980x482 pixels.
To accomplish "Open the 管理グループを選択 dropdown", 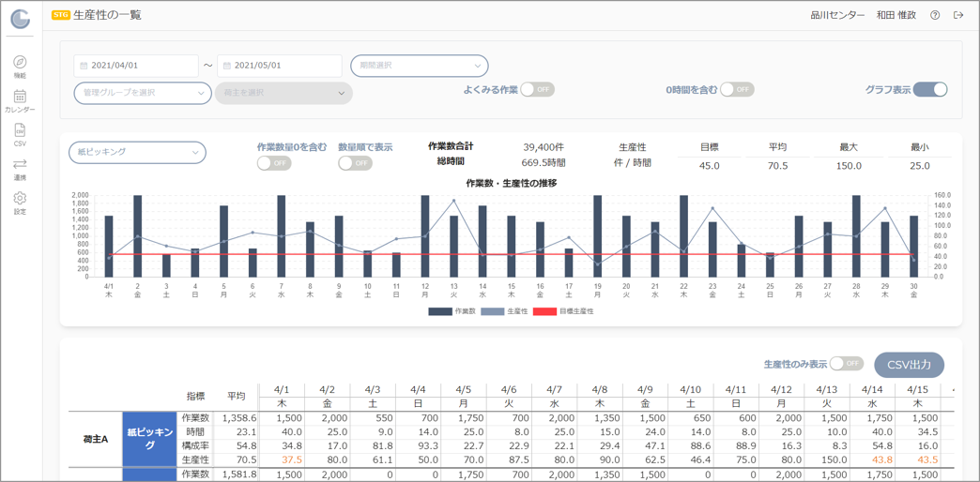I will pyautogui.click(x=143, y=93).
